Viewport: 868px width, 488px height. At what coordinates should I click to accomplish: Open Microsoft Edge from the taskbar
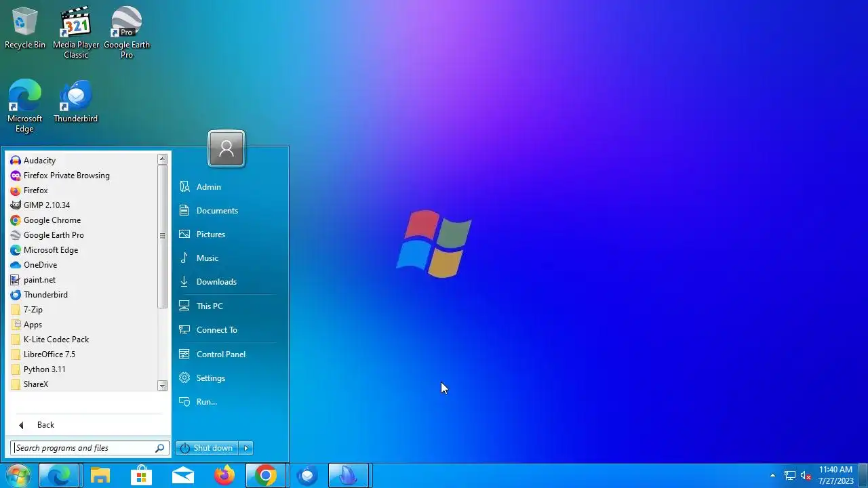click(59, 476)
